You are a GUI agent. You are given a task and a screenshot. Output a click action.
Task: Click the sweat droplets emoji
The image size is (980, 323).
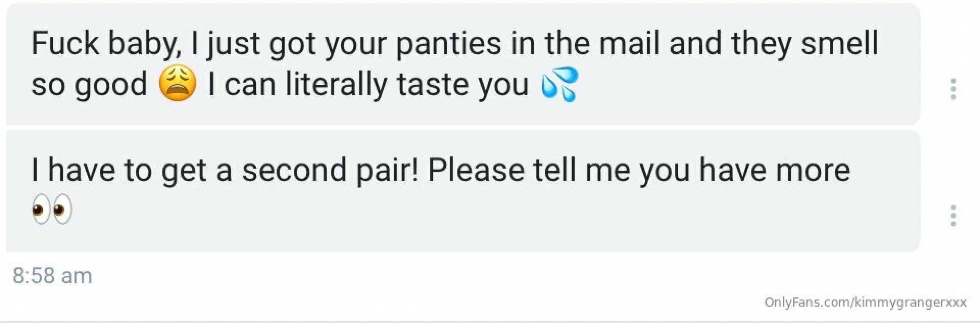[559, 85]
